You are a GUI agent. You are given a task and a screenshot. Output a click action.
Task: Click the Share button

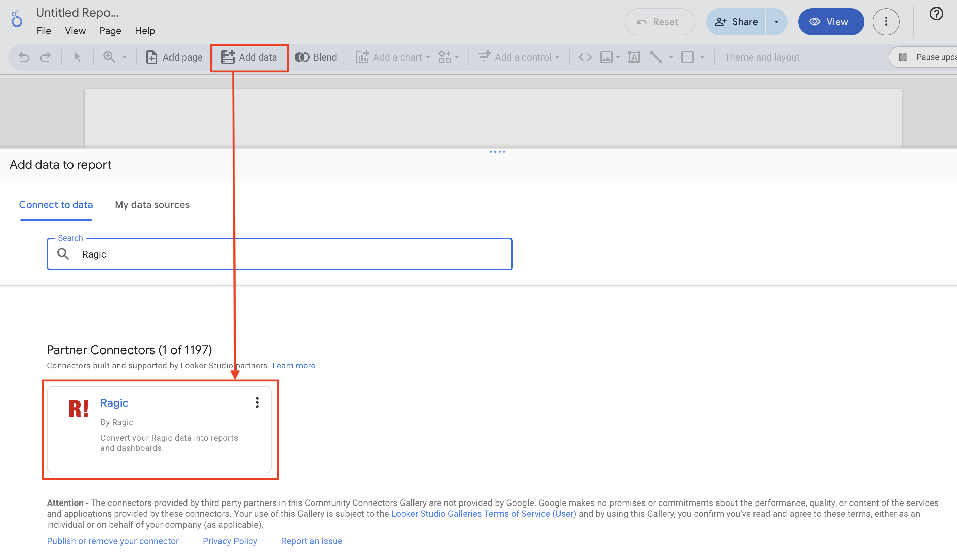(x=736, y=22)
